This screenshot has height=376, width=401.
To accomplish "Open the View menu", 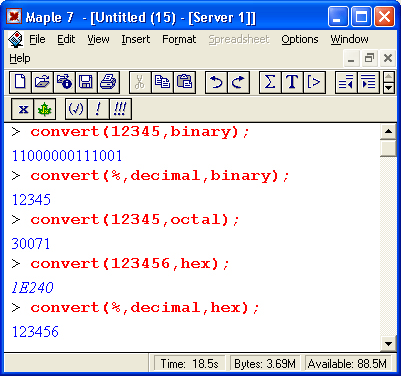I will [x=98, y=39].
